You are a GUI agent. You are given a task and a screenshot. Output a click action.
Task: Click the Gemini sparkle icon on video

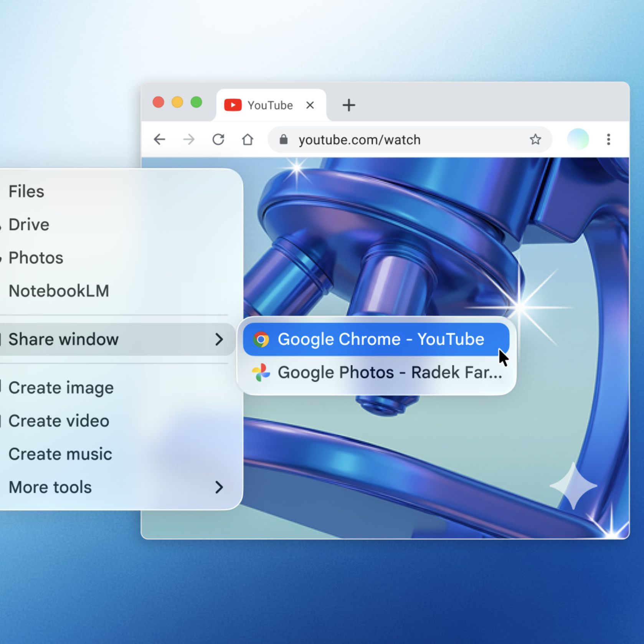click(574, 486)
